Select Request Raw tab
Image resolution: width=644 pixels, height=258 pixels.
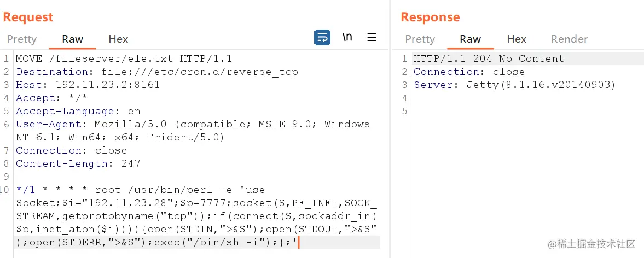click(73, 39)
